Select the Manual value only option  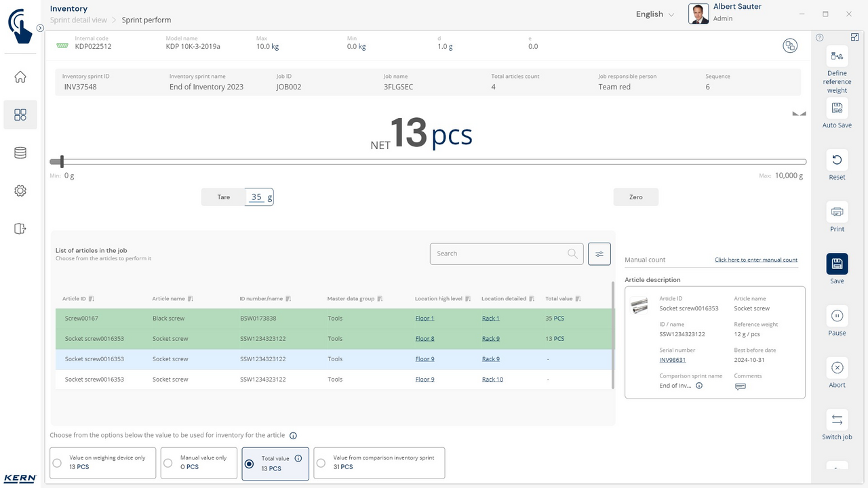click(168, 464)
